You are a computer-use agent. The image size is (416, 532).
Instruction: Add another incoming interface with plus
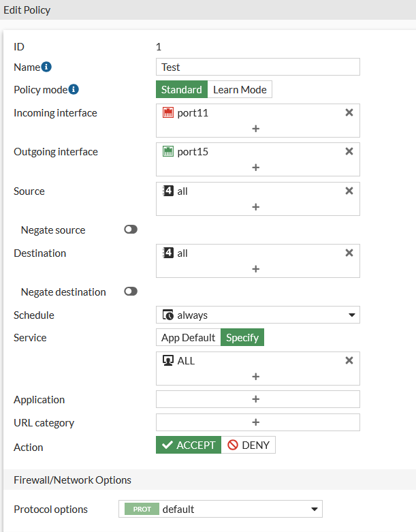pos(256,128)
